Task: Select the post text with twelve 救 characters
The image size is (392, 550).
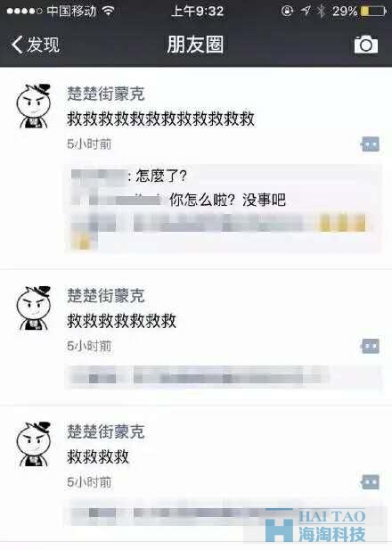Action: click(161, 119)
